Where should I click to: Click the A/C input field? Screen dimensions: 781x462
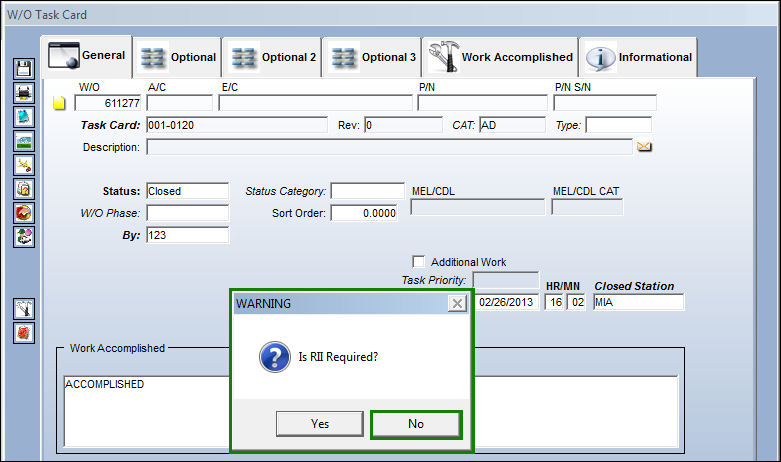click(179, 103)
